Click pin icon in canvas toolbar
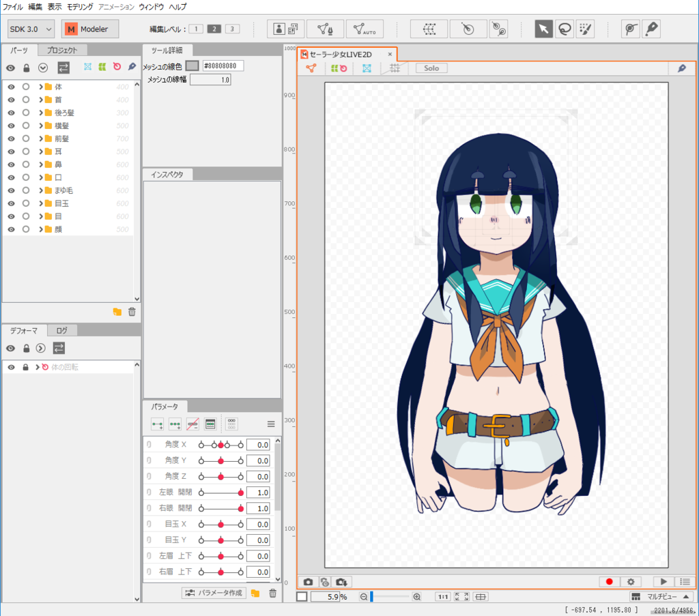 tap(682, 68)
